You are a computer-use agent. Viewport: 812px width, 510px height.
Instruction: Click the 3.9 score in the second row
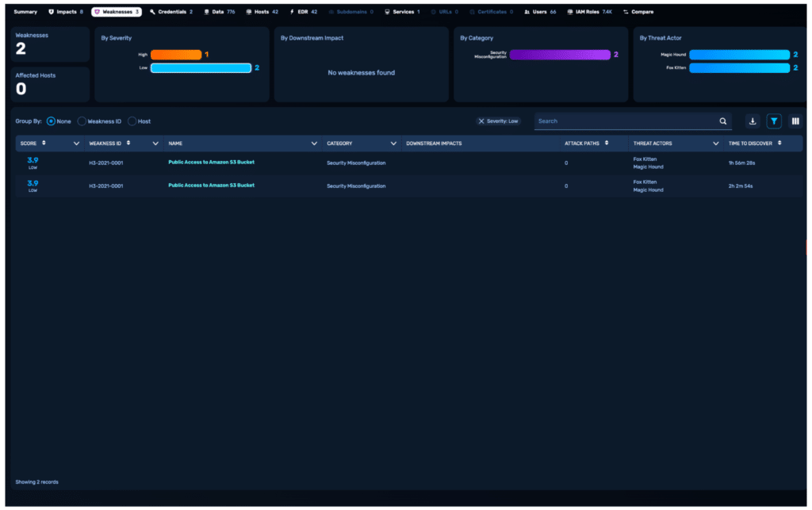pos(33,183)
